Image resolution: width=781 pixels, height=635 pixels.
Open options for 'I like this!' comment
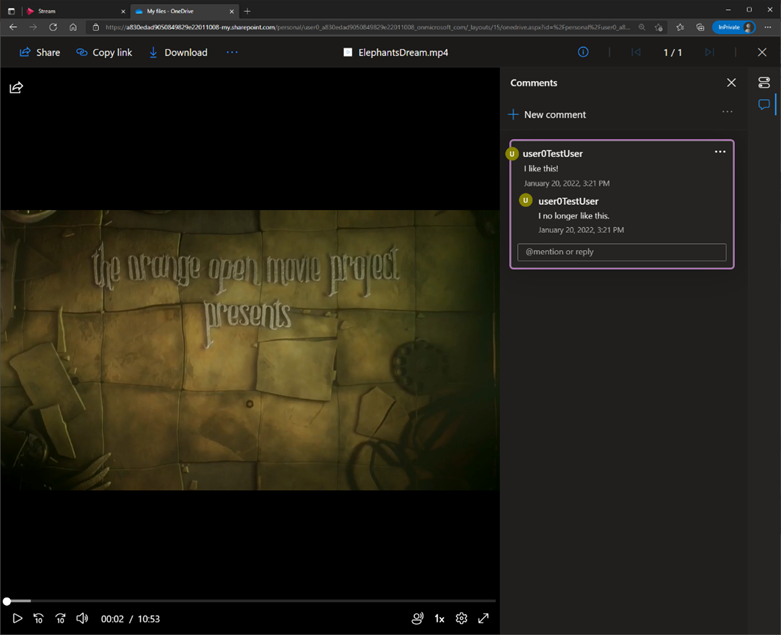pos(720,151)
